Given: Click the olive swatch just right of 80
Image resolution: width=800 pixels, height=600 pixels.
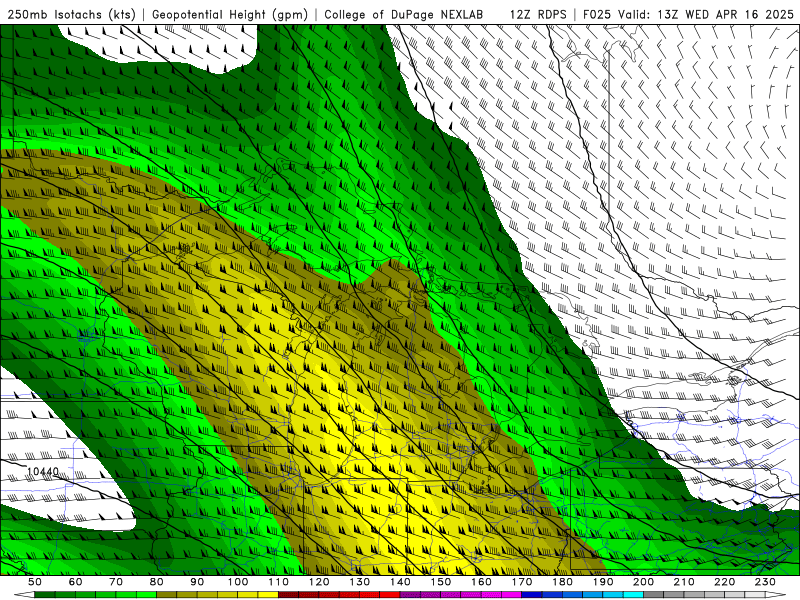Looking at the screenshot, I should pyautogui.click(x=166, y=594).
